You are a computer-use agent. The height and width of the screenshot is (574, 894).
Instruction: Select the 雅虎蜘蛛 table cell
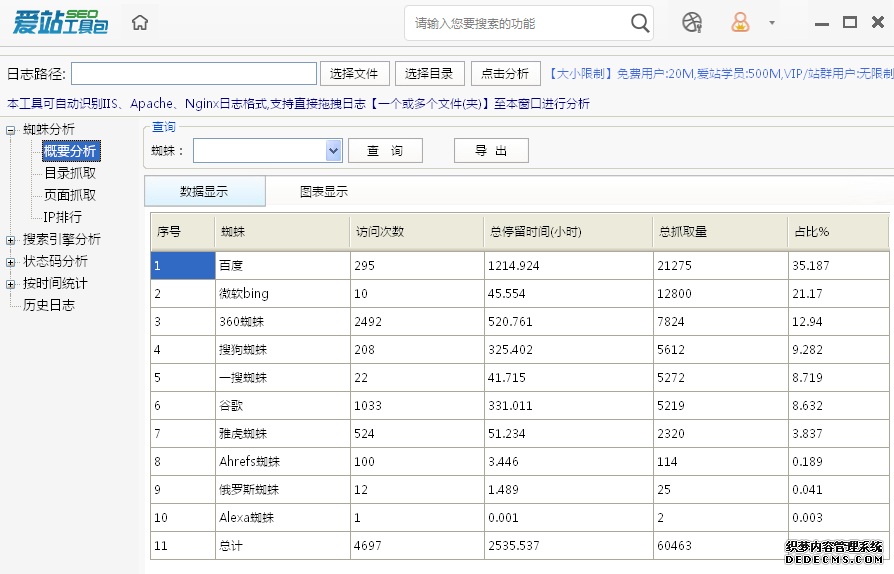point(283,433)
